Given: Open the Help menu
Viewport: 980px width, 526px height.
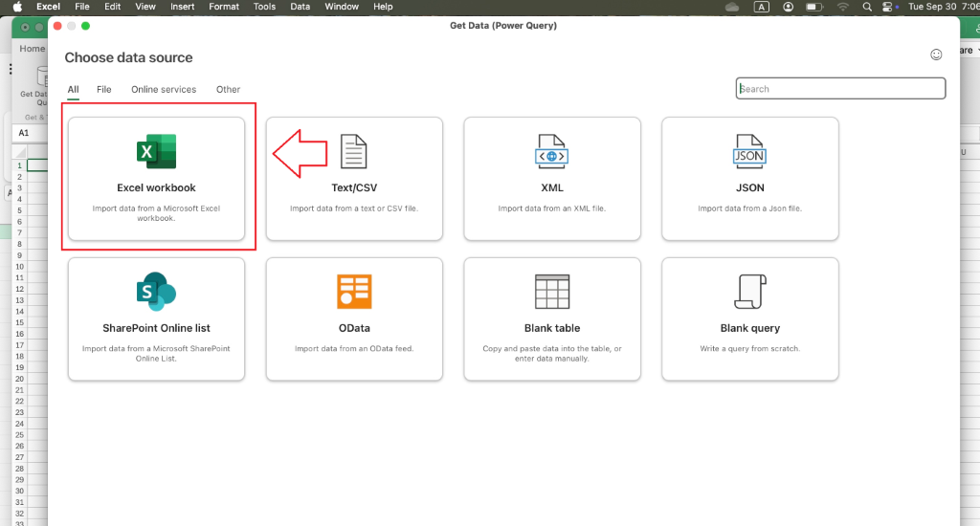Looking at the screenshot, I should (x=383, y=7).
